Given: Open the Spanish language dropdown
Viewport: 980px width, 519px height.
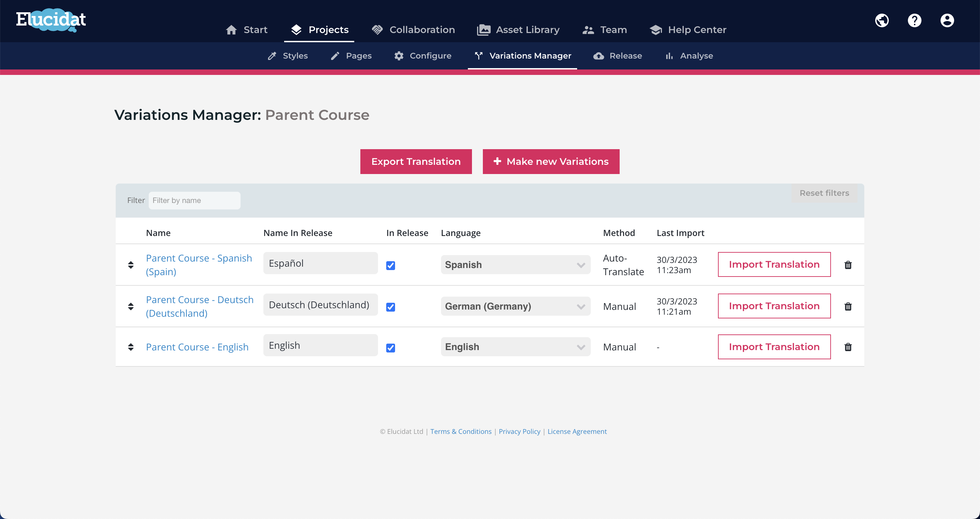Looking at the screenshot, I should click(x=516, y=265).
